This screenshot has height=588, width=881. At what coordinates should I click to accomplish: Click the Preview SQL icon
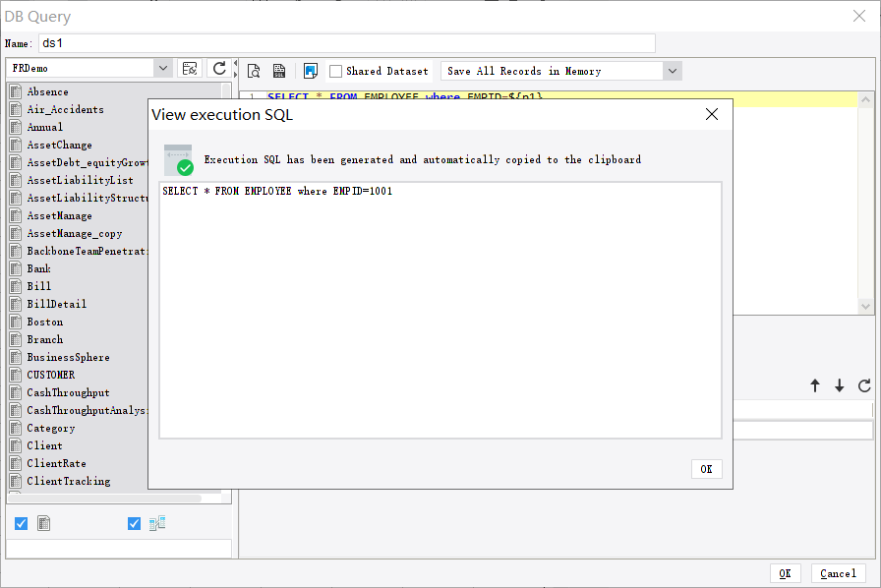254,70
